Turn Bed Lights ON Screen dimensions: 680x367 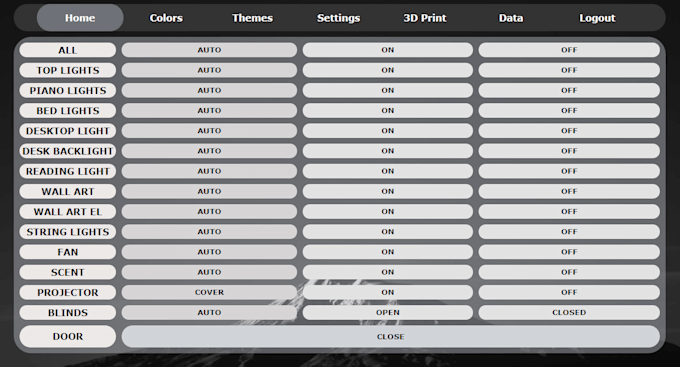388,110
